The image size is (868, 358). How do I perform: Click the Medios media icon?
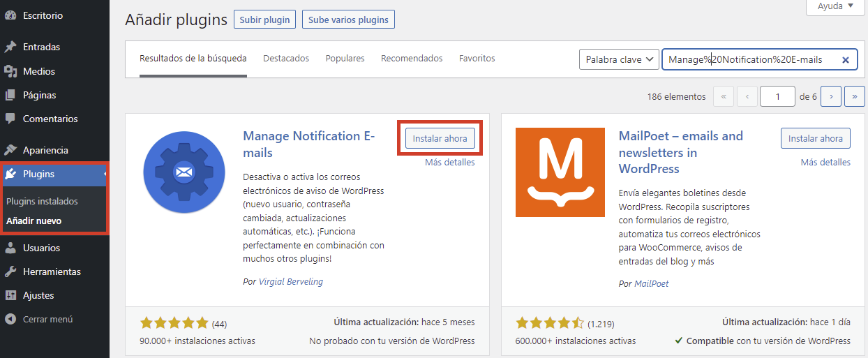[x=10, y=71]
